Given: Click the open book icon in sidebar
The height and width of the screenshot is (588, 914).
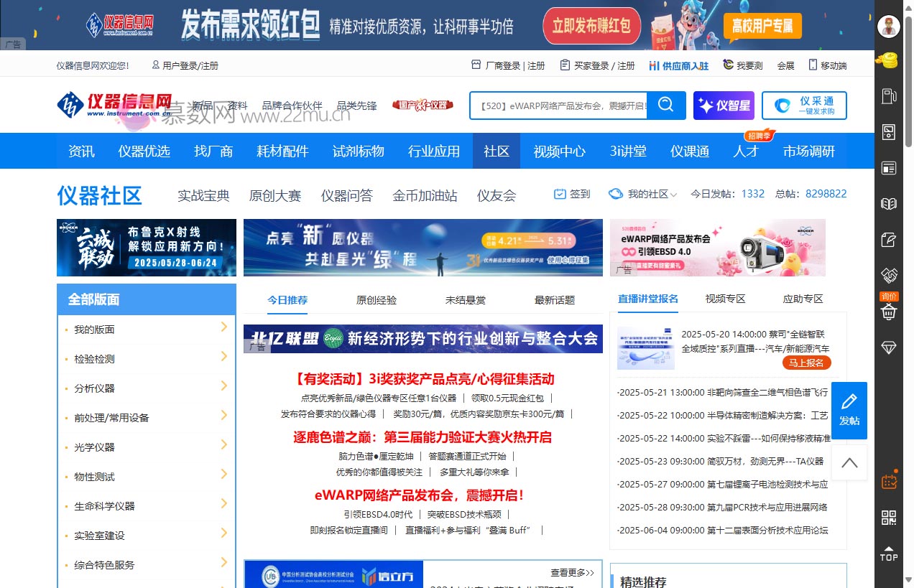Looking at the screenshot, I should (x=889, y=203).
